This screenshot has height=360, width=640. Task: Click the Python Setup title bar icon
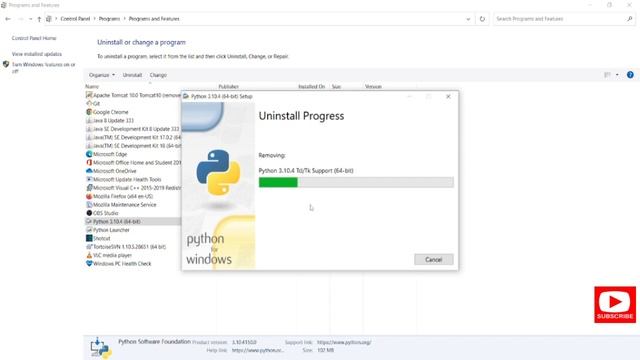pyautogui.click(x=186, y=96)
